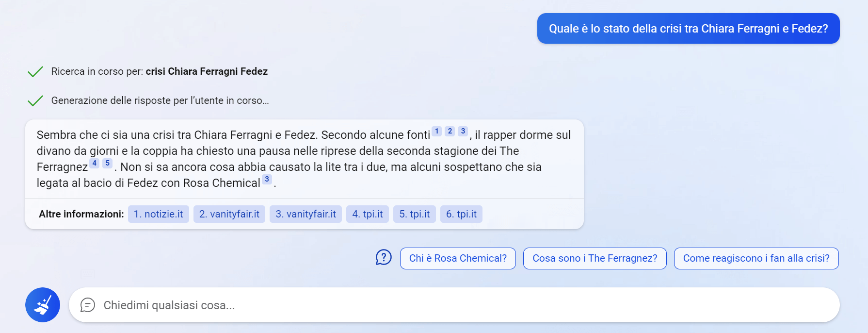868x333 pixels.
Task: Open citation 3 superscript after 'Rosa Chemical'
Action: pos(267,179)
